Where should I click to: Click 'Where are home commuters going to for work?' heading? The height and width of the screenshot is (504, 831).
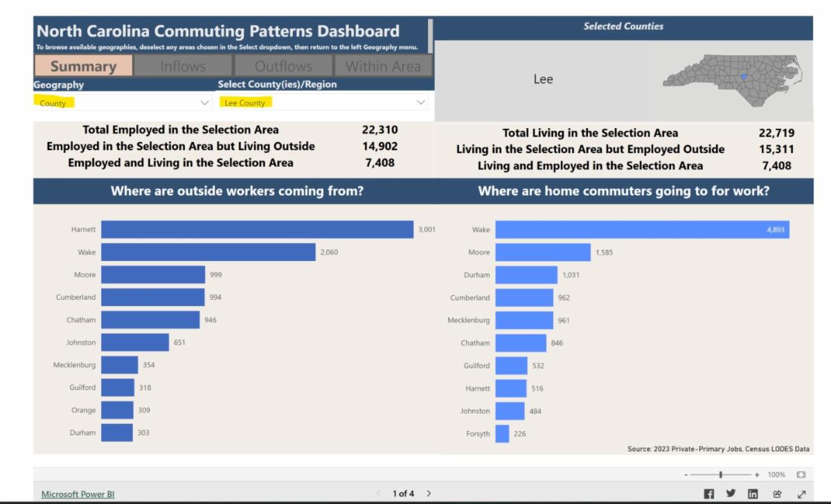pyautogui.click(x=623, y=191)
